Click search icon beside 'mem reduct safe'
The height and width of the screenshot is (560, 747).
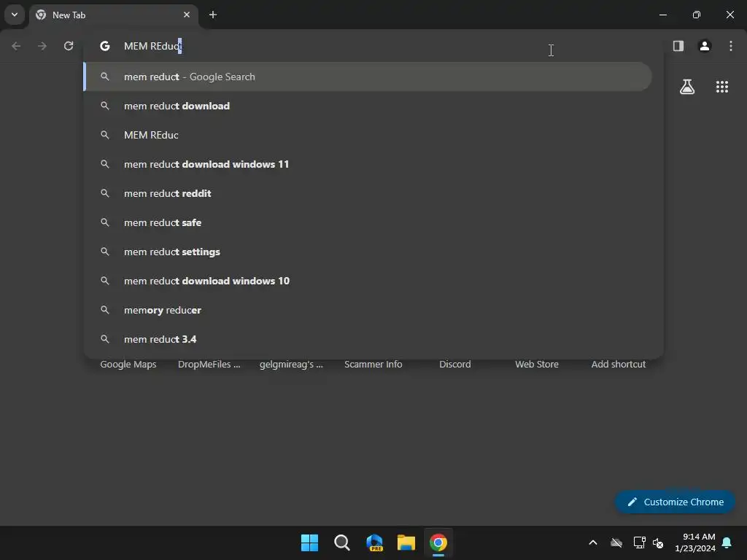105,222
